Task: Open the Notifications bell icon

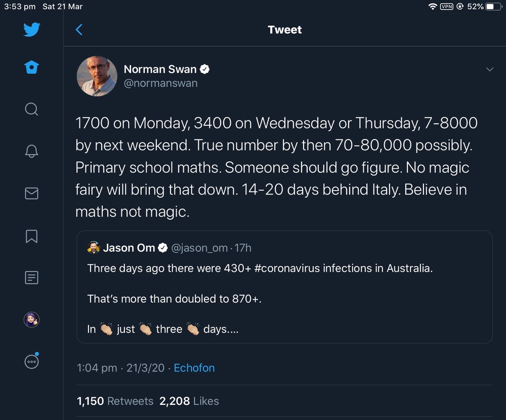Action: click(x=31, y=151)
